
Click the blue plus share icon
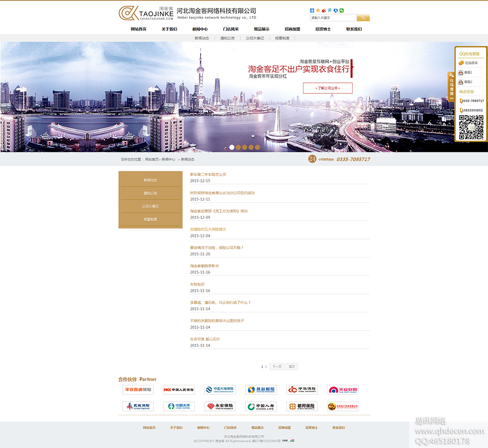click(312, 10)
